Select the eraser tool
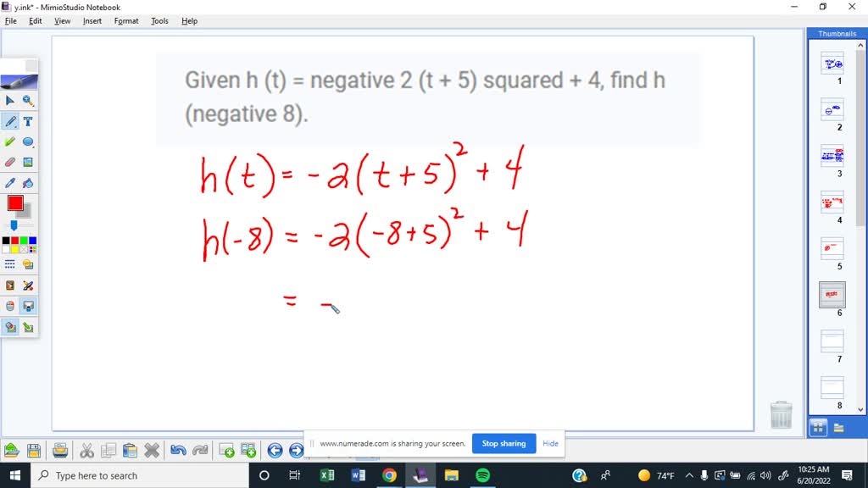 click(x=10, y=162)
